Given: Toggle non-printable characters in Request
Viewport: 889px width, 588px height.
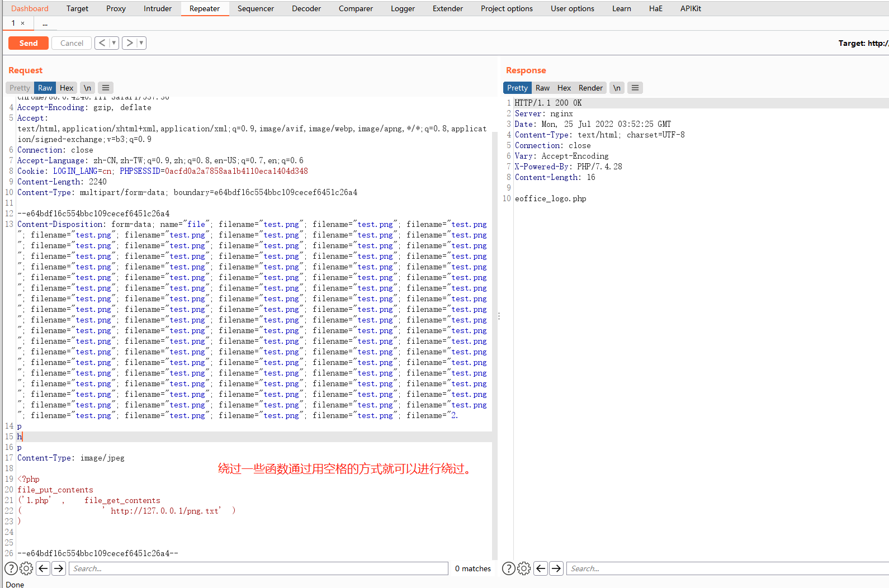Looking at the screenshot, I should 87,88.
